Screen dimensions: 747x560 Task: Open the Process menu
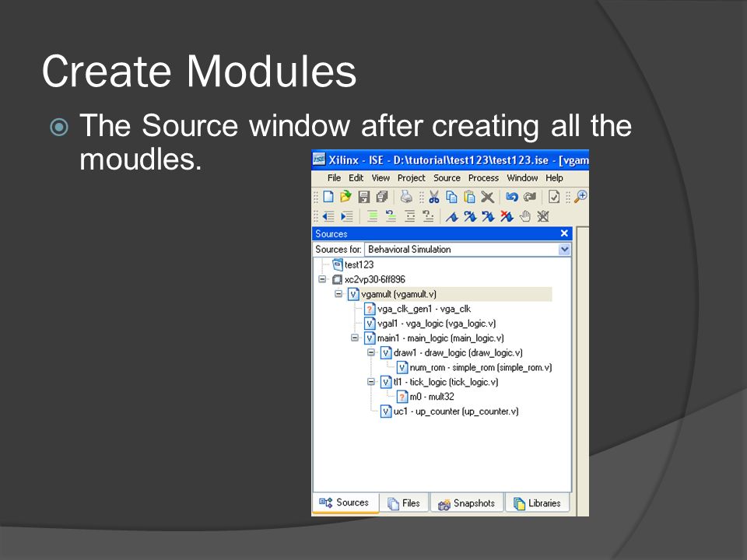pos(483,177)
